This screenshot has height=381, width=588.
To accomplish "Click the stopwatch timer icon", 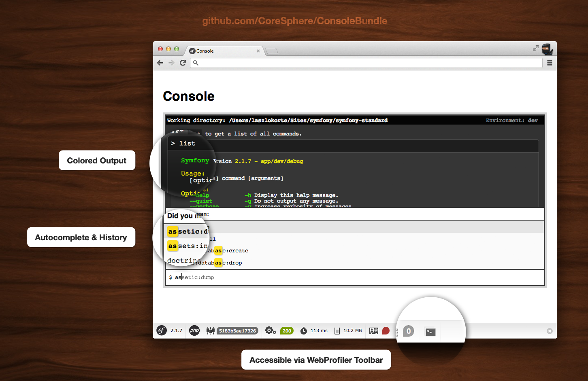I will 304,330.
